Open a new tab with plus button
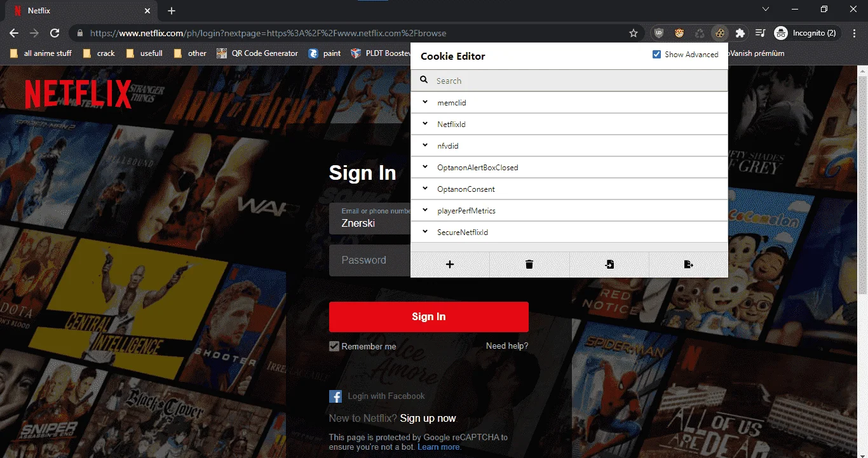 (x=172, y=11)
